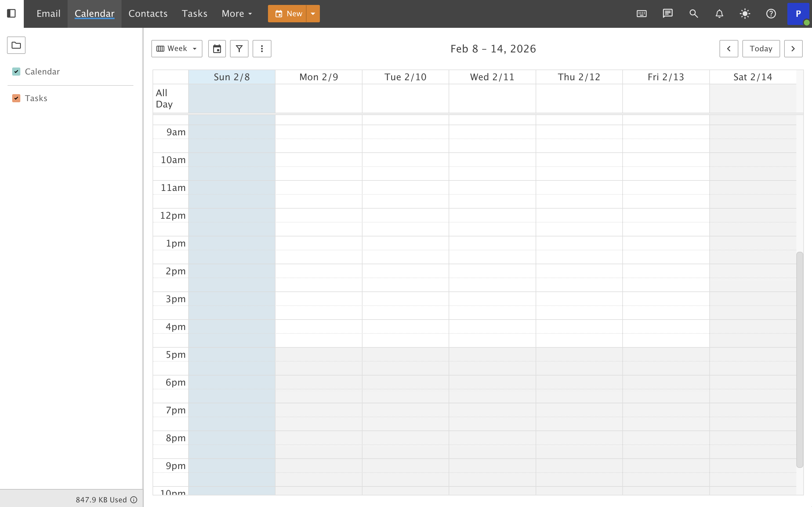Jump to Today in the calendar
Viewport: 812px width, 507px height.
[x=761, y=48]
